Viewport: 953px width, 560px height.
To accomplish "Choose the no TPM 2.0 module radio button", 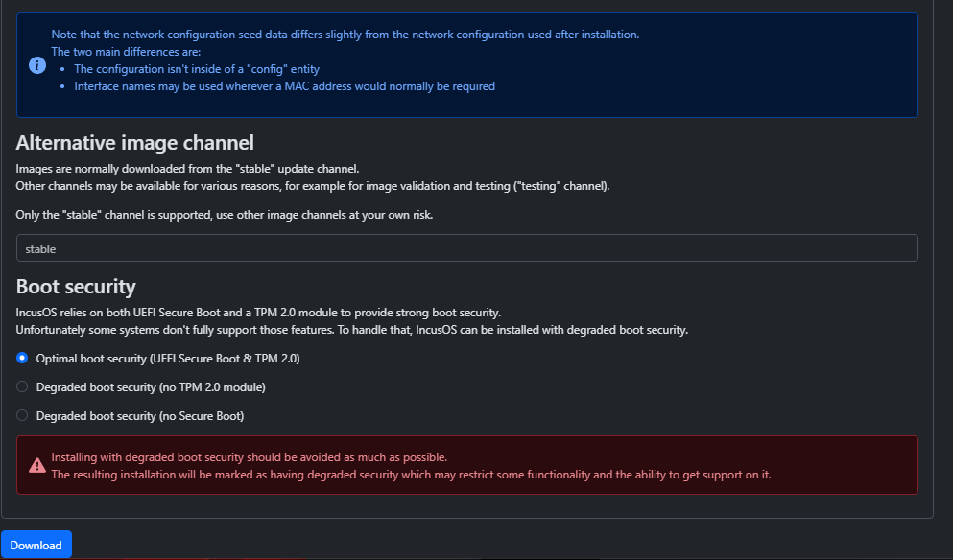I will click(22, 386).
